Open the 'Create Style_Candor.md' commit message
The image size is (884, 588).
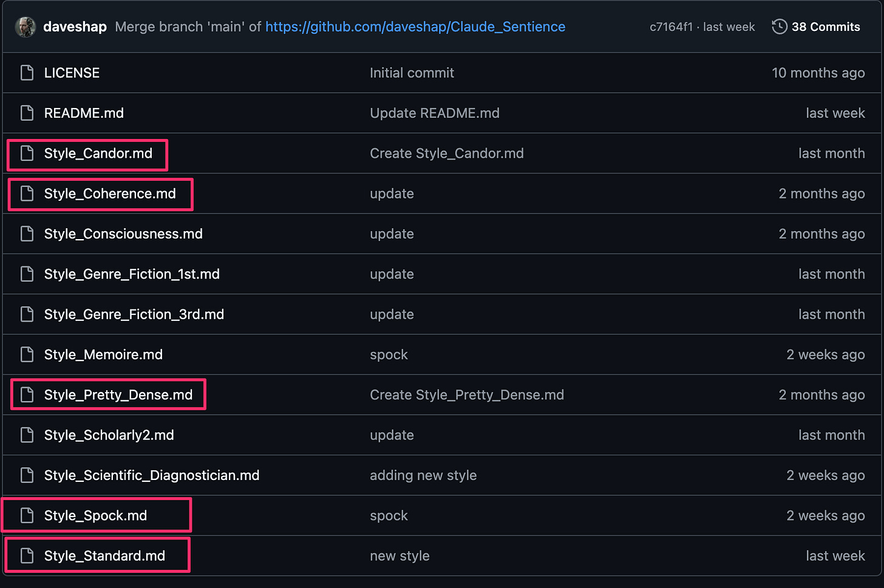coord(447,154)
